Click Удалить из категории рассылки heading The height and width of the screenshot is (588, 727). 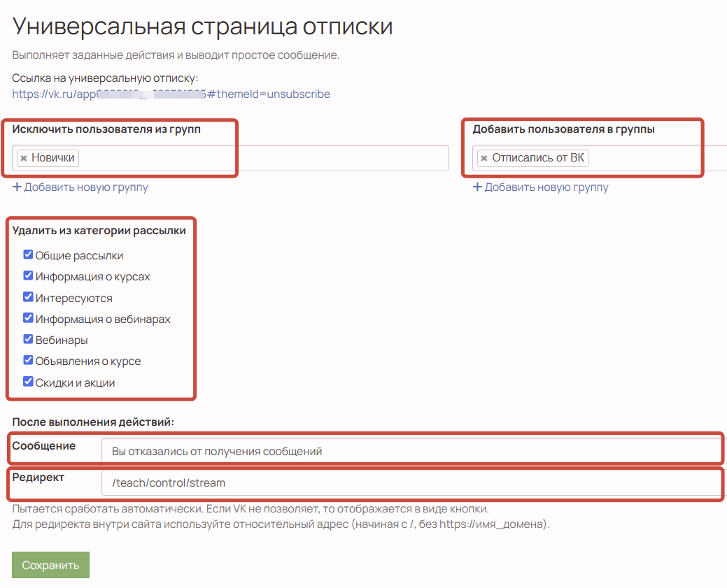[99, 230]
